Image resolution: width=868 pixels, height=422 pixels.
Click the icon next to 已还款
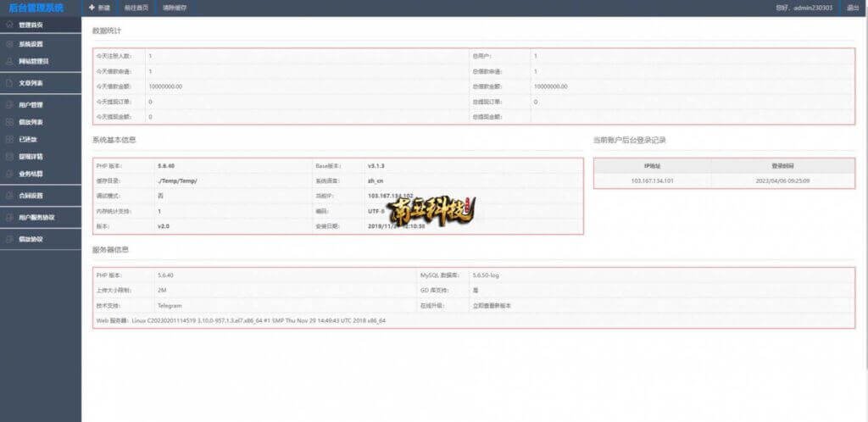pyautogui.click(x=9, y=139)
